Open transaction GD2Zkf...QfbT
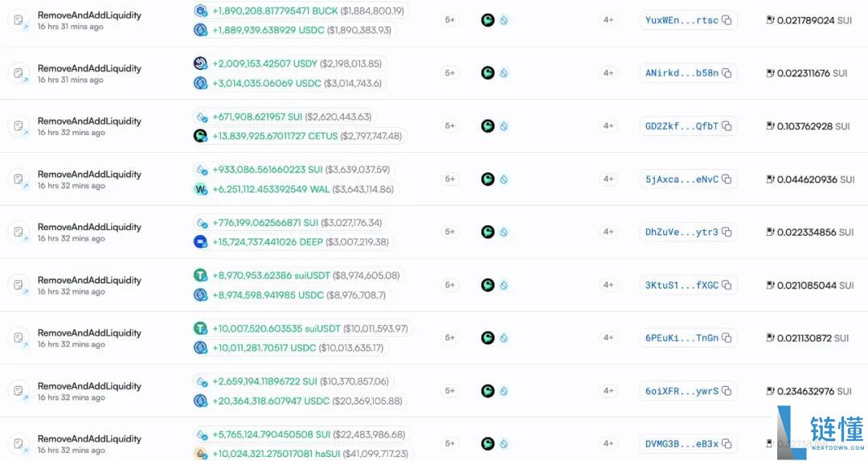The width and height of the screenshot is (868, 461). pos(682,126)
